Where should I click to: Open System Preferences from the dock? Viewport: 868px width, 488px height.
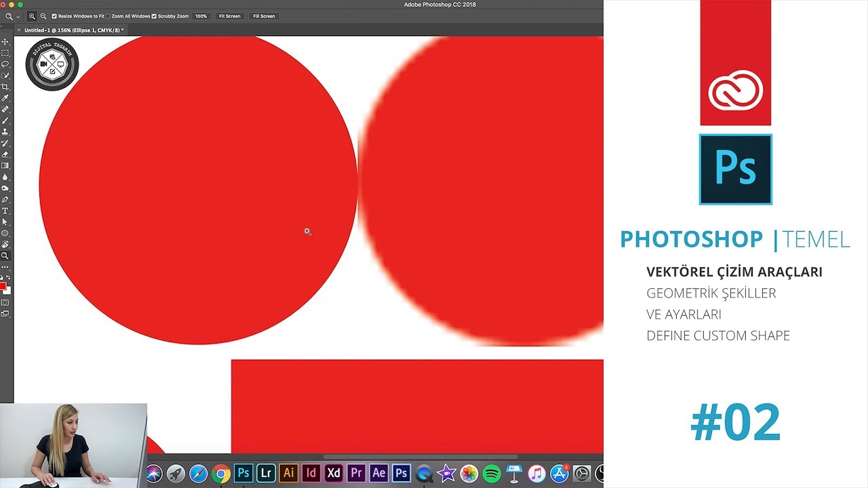pos(582,473)
